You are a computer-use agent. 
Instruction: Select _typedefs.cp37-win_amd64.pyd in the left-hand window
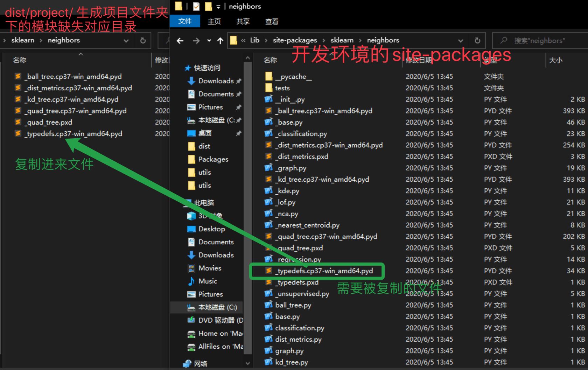73,133
